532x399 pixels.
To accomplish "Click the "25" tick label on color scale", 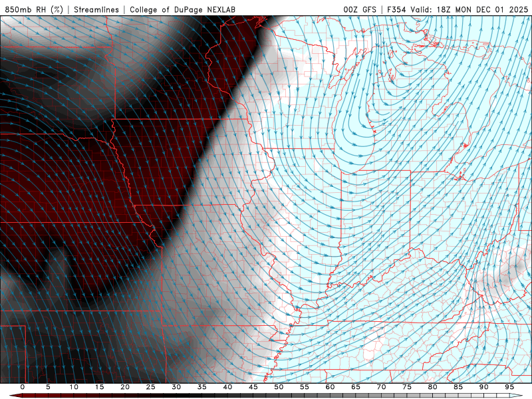I will tap(151, 387).
